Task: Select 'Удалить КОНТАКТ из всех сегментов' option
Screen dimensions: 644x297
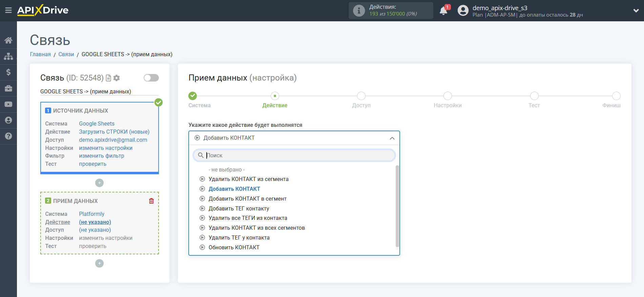Action: tap(256, 228)
